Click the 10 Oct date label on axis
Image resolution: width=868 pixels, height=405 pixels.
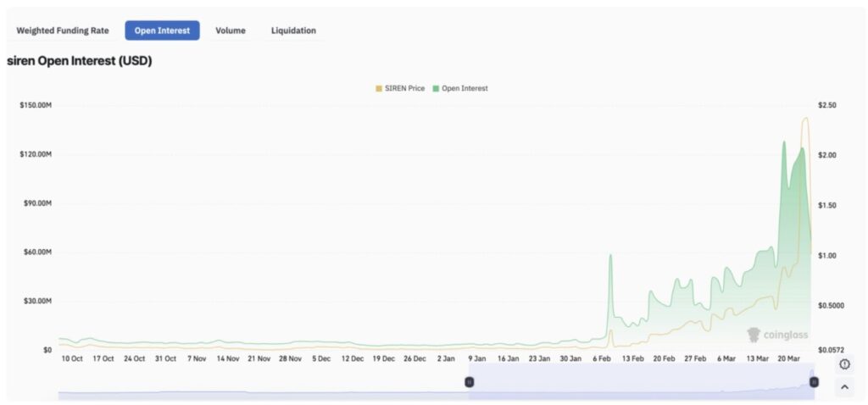point(71,358)
